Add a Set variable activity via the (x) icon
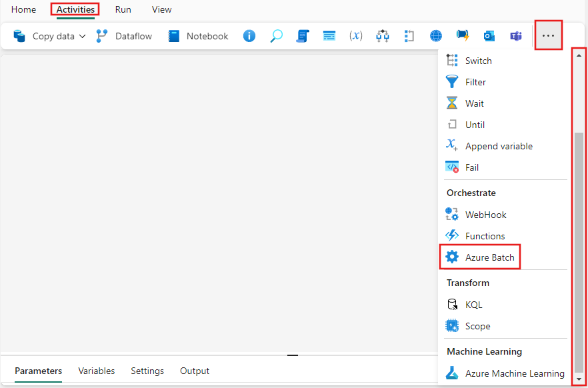This screenshot has width=588, height=388. click(x=356, y=36)
